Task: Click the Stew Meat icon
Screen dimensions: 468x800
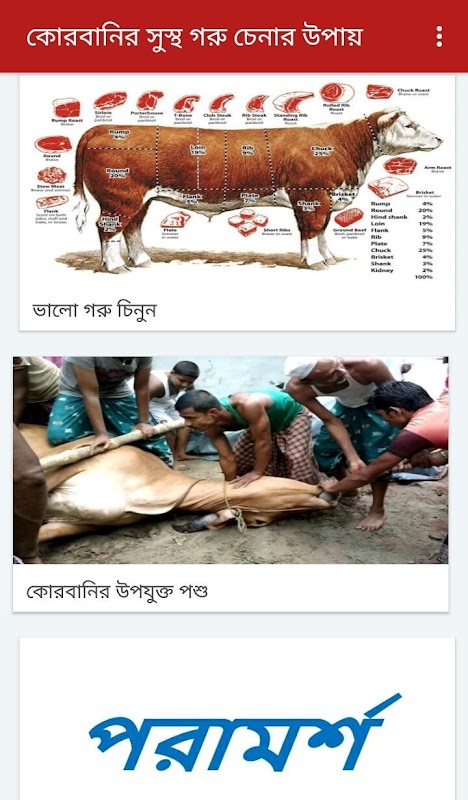Action: 52,175
